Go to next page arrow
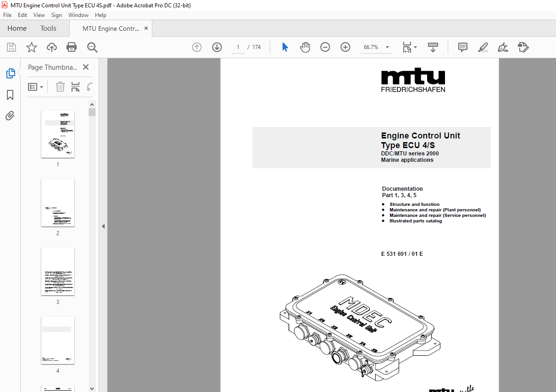 [x=217, y=47]
